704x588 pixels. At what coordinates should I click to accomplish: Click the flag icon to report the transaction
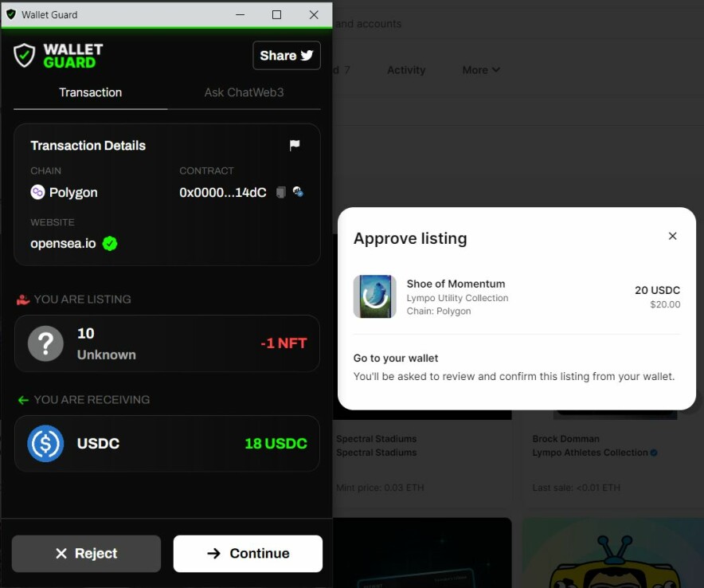(x=294, y=146)
